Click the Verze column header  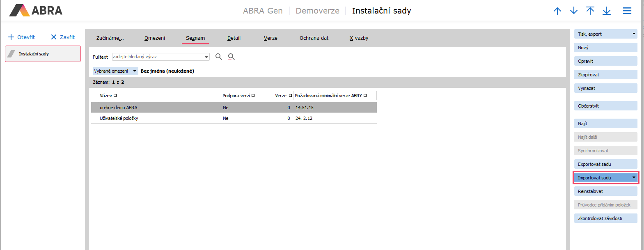pyautogui.click(x=281, y=96)
